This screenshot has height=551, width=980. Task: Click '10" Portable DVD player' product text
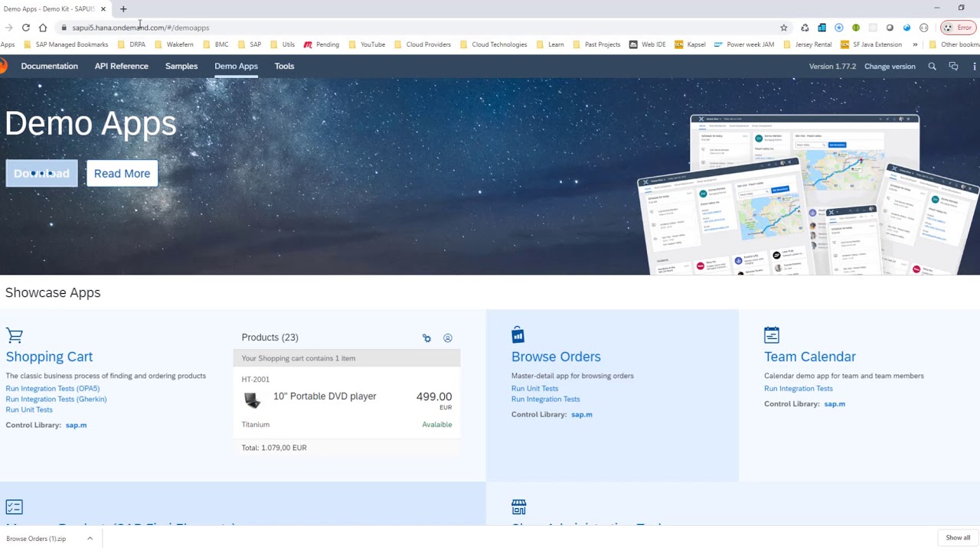pyautogui.click(x=325, y=396)
